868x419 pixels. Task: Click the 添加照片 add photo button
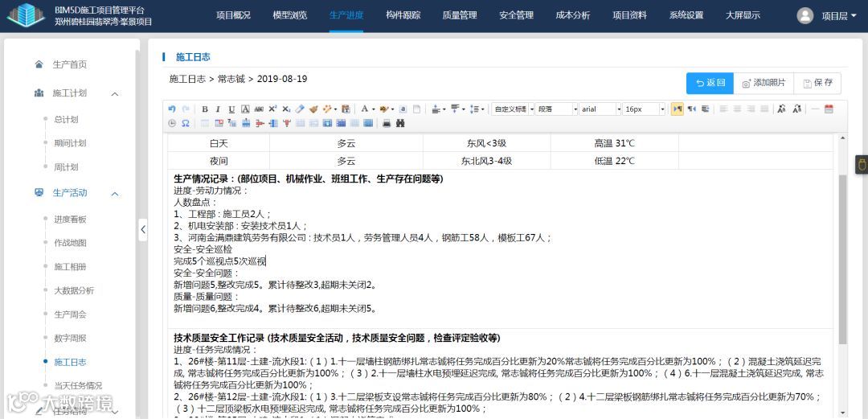point(764,83)
